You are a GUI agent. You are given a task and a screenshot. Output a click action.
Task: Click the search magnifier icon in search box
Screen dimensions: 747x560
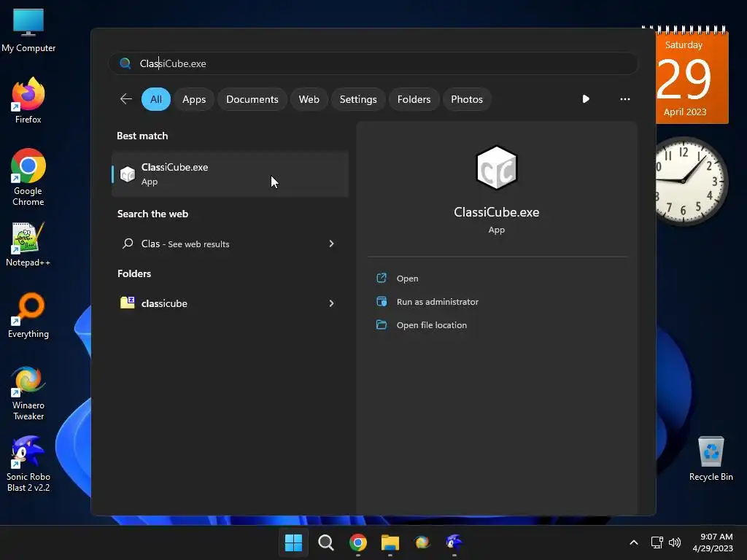click(125, 63)
